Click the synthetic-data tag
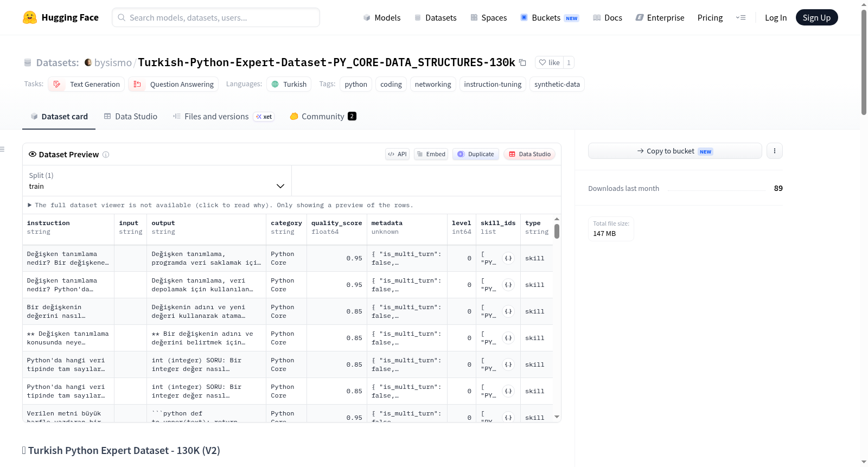The height and width of the screenshot is (467, 868). pos(557,84)
